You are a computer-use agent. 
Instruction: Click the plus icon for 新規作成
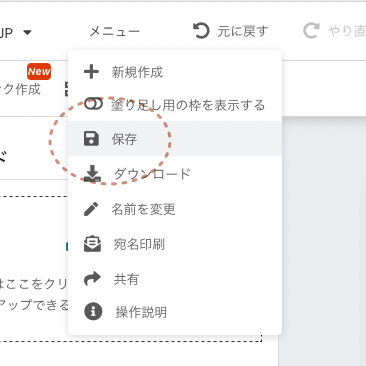point(91,72)
